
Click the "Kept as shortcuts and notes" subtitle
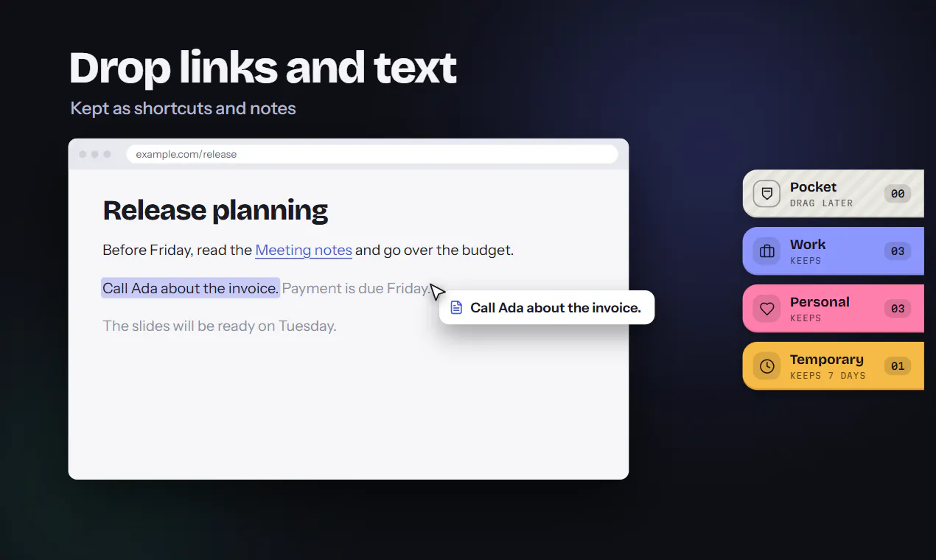point(183,108)
